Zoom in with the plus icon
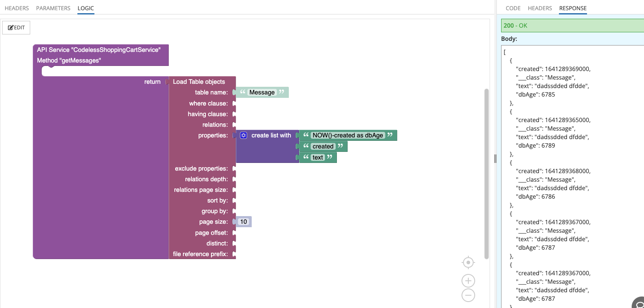 click(x=468, y=281)
